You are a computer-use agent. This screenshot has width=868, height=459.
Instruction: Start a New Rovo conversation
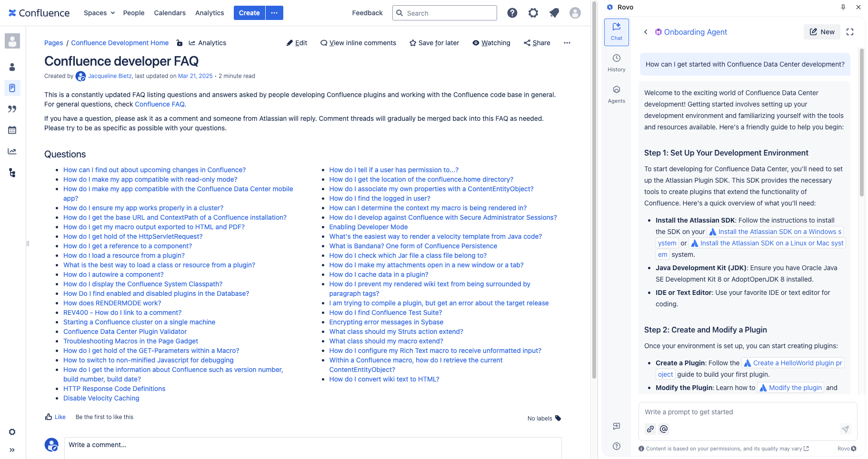[x=822, y=32]
